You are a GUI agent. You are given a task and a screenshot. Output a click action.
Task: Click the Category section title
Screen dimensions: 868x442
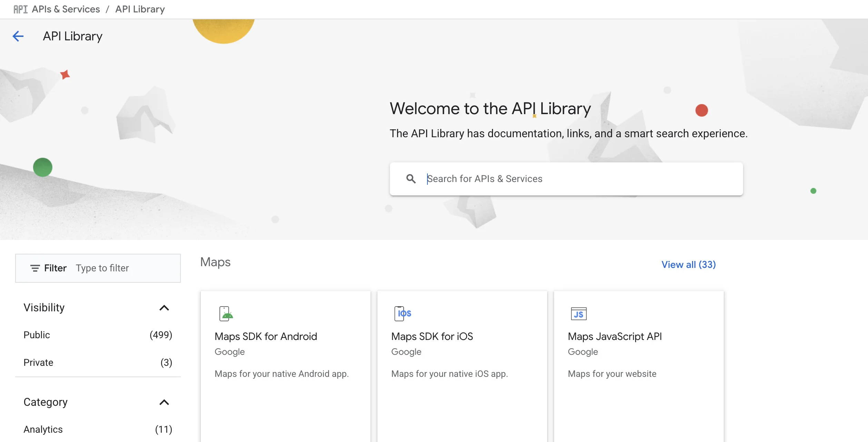[46, 402]
